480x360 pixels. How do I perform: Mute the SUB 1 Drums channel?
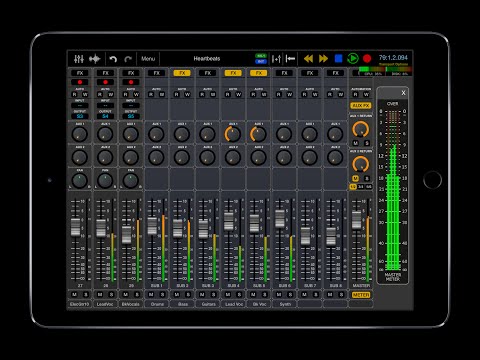click(151, 295)
